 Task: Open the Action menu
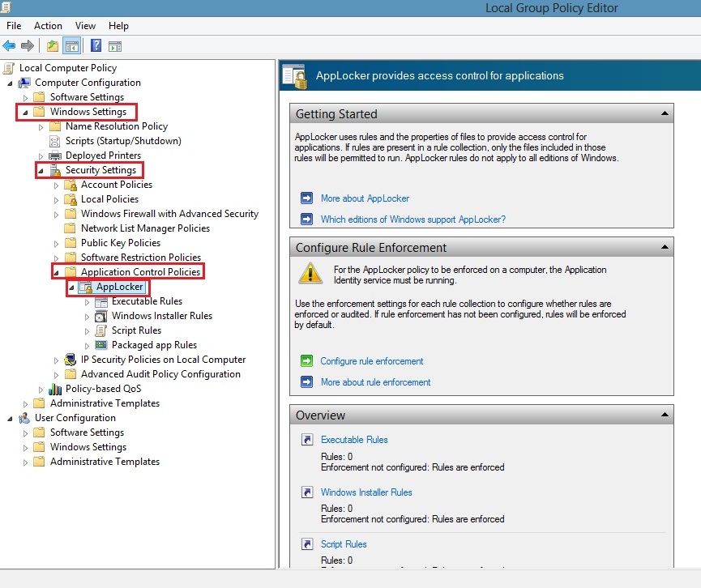pos(48,26)
